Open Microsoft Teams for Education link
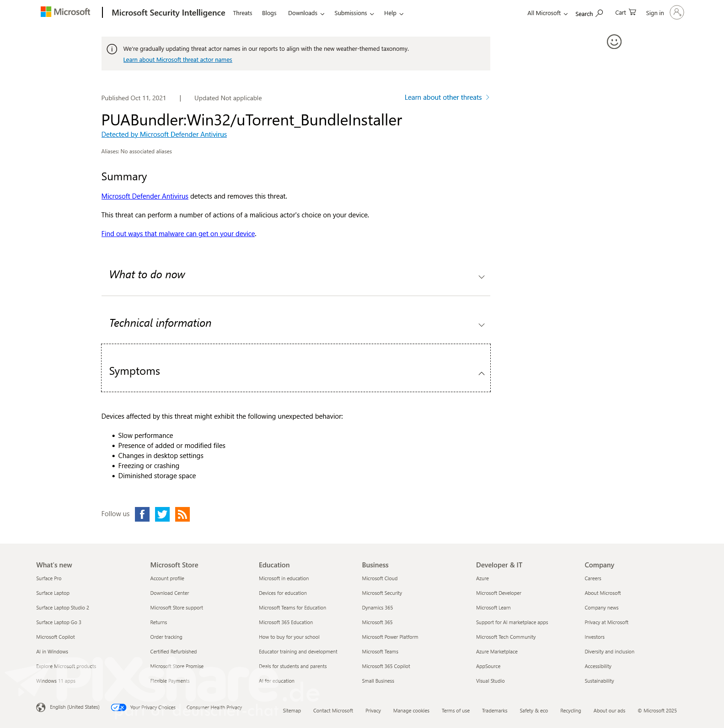This screenshot has height=728, width=724. coord(293,608)
